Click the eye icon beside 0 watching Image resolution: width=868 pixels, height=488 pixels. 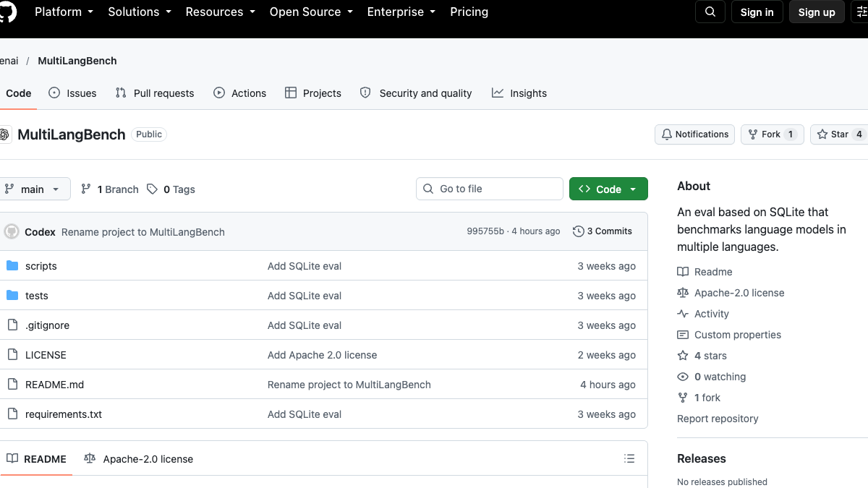pos(683,377)
